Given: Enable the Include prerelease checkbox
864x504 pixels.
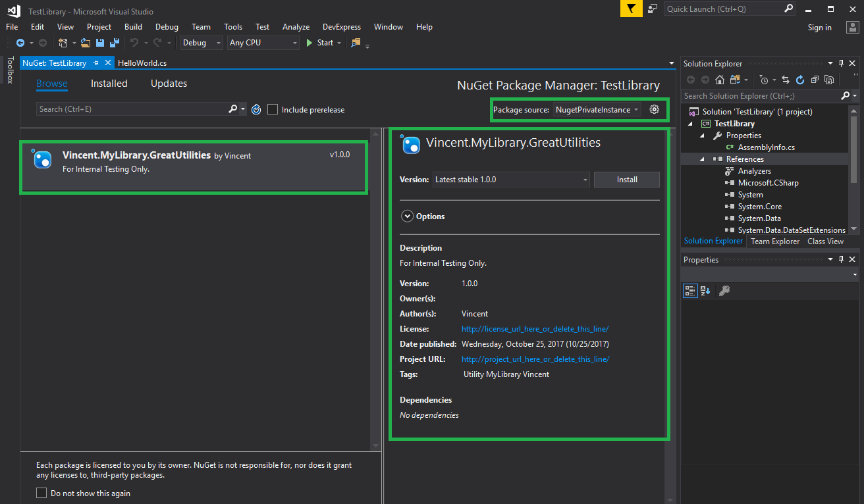Looking at the screenshot, I should [273, 109].
